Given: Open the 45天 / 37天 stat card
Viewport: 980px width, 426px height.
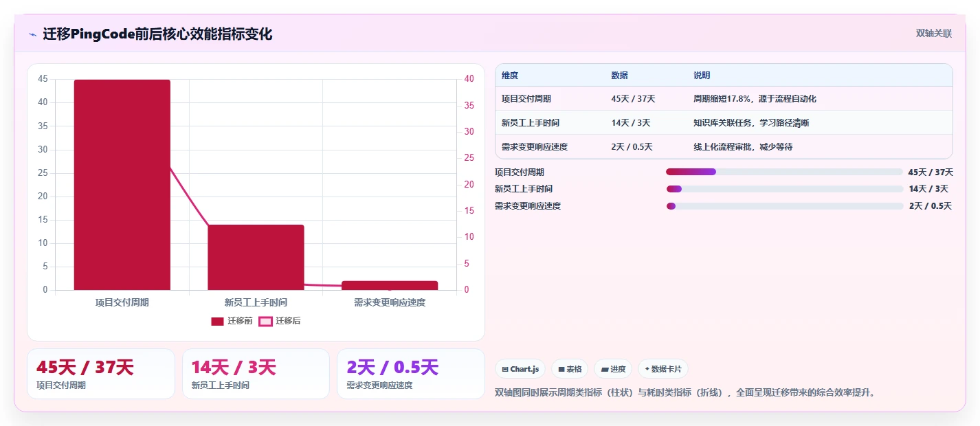Looking at the screenshot, I should (x=101, y=374).
